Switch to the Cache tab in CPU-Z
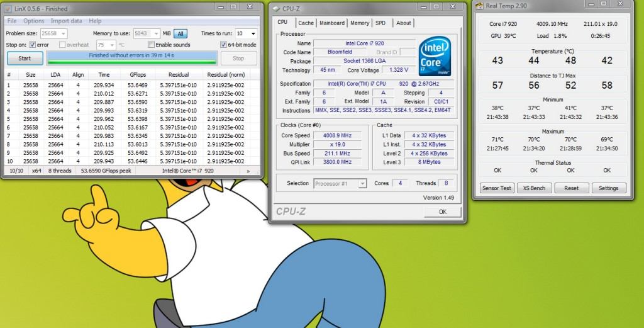644x328 pixels. [x=306, y=23]
